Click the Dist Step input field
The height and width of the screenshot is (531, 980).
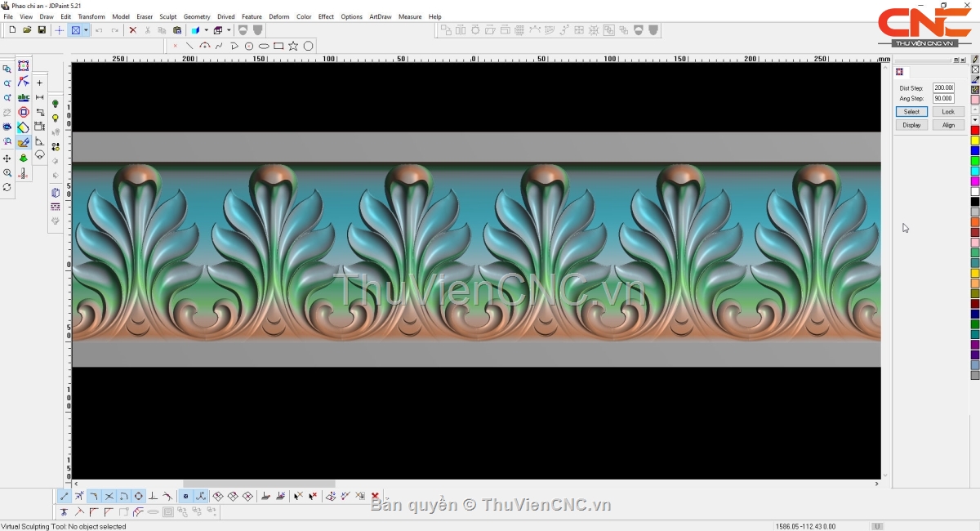(x=943, y=88)
